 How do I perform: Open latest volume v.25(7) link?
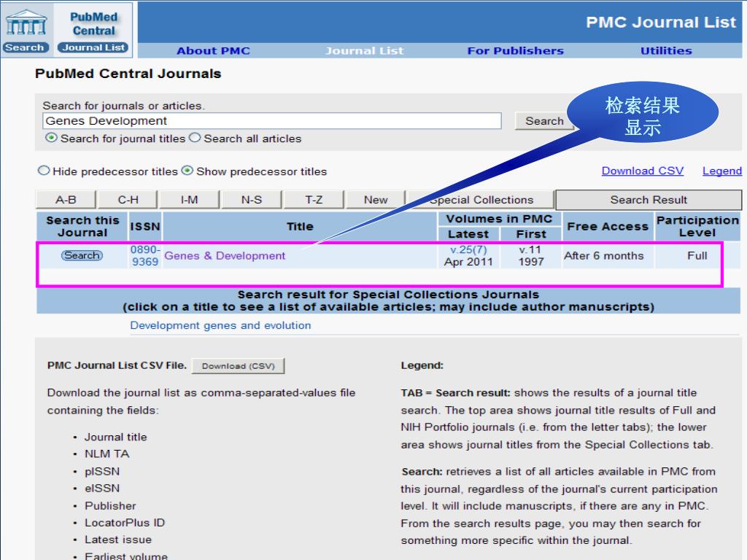468,249
